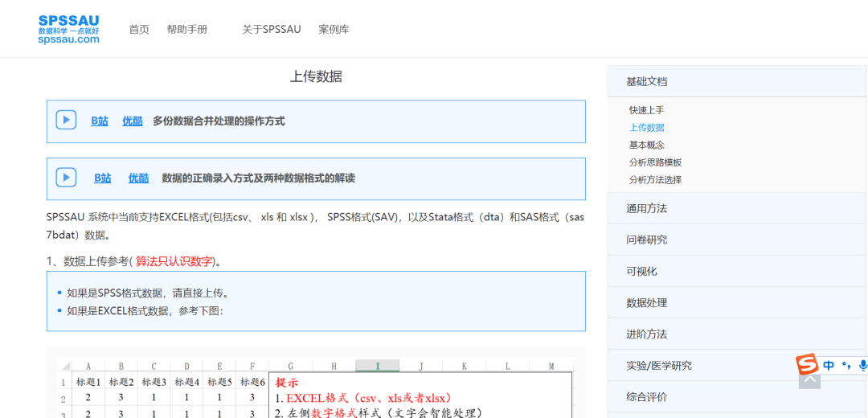Expand the 进阶方法 section

[736, 334]
